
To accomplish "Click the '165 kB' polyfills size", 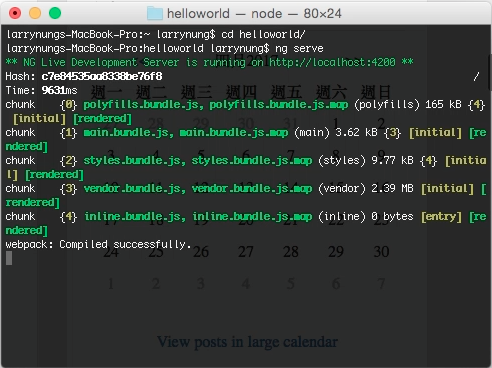I will point(443,105).
